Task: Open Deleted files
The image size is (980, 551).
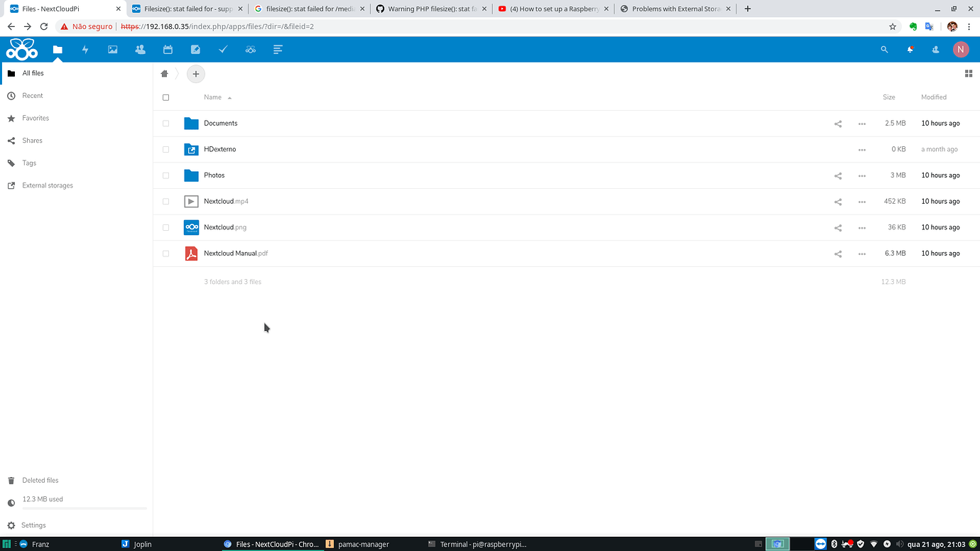Action: pyautogui.click(x=40, y=480)
